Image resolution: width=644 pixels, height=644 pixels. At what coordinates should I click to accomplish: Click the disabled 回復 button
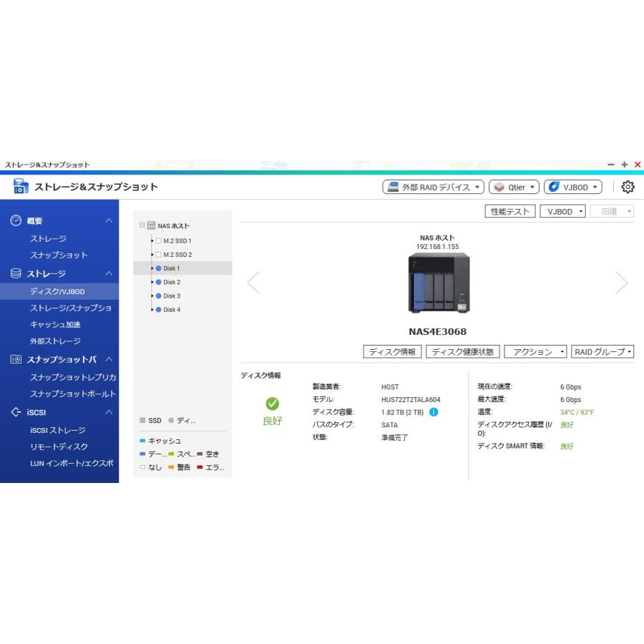612,212
